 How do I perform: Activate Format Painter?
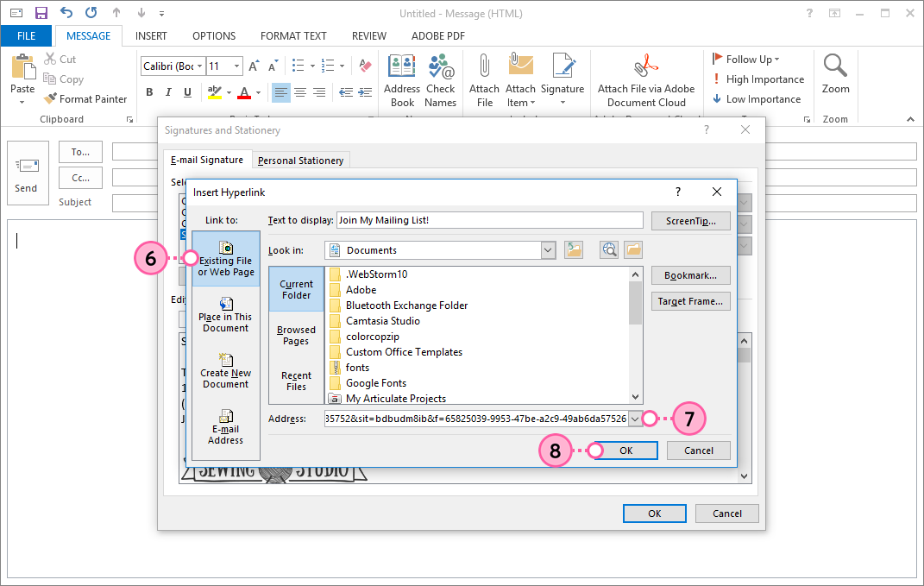(85, 99)
